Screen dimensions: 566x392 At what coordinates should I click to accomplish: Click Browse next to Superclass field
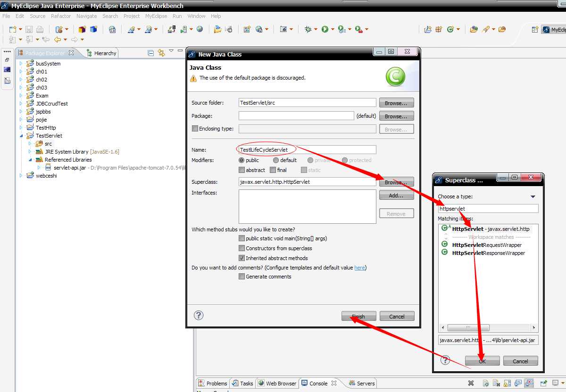pos(397,182)
